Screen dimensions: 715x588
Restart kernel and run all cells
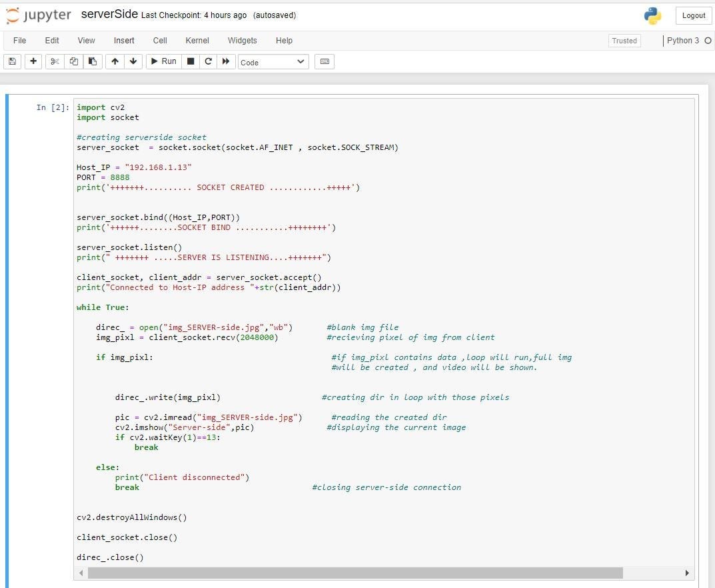click(x=226, y=61)
